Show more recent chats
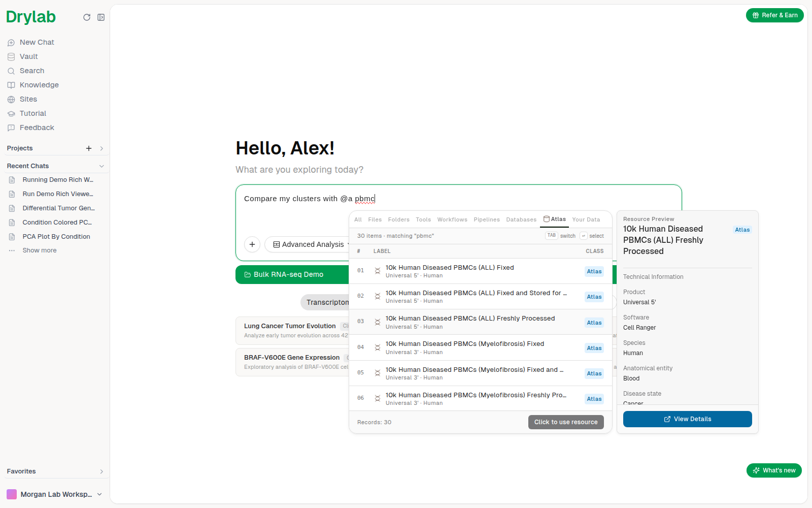Viewport: 812px width, 508px height. click(x=40, y=250)
